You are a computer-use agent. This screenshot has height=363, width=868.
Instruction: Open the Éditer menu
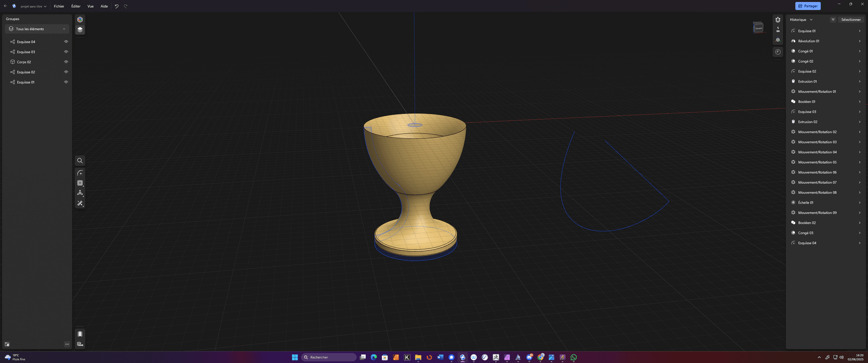pyautogui.click(x=76, y=6)
